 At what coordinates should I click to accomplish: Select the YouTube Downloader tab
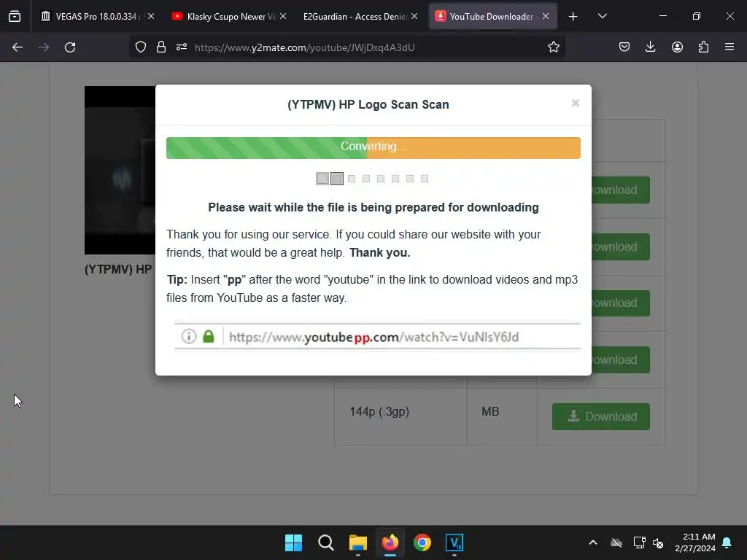[x=492, y=17]
